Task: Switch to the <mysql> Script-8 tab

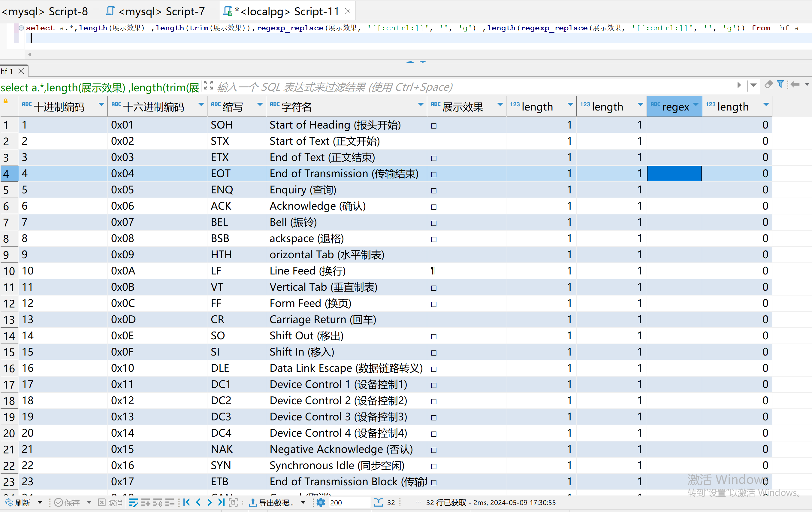Action: coord(45,11)
